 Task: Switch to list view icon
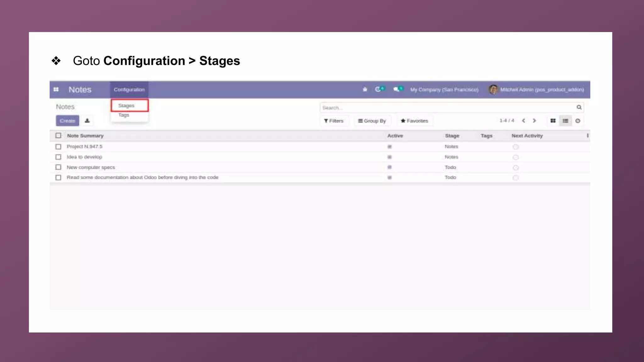coord(565,121)
